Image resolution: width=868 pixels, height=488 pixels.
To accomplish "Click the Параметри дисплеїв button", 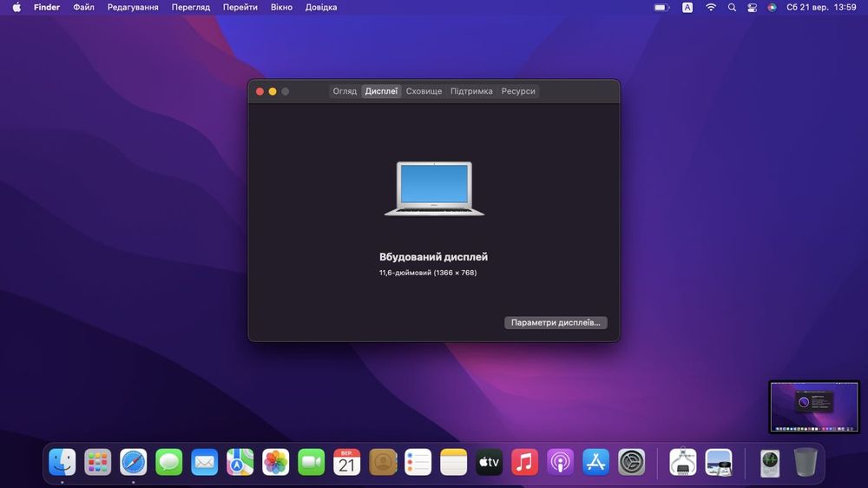I will (x=556, y=322).
